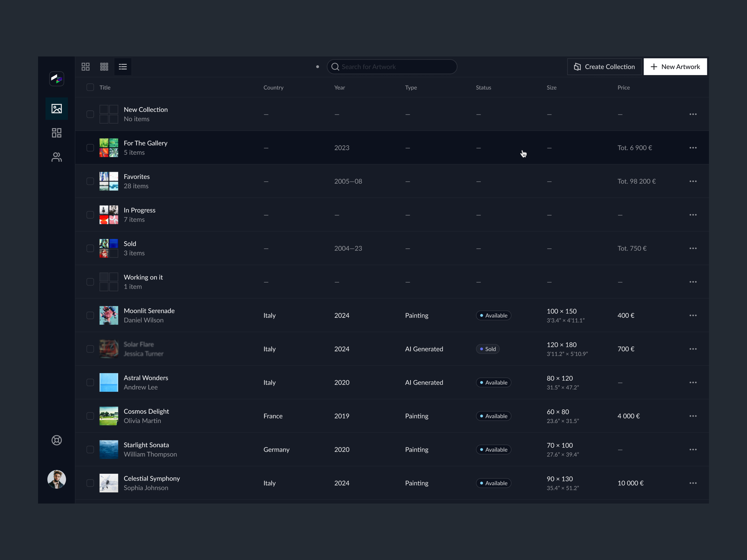Switch to small grid view

pyautogui.click(x=104, y=66)
